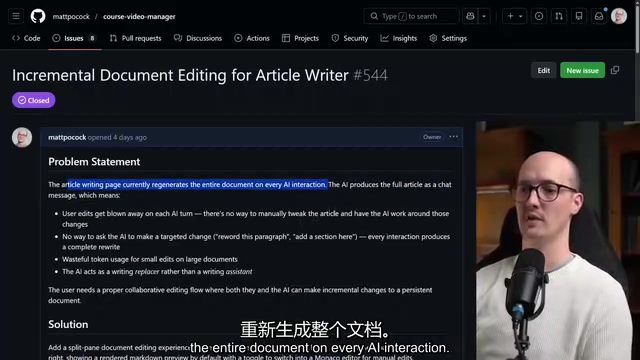The width and height of the screenshot is (640, 360).
Task: Open the notifications inbox icon
Action: (599, 16)
